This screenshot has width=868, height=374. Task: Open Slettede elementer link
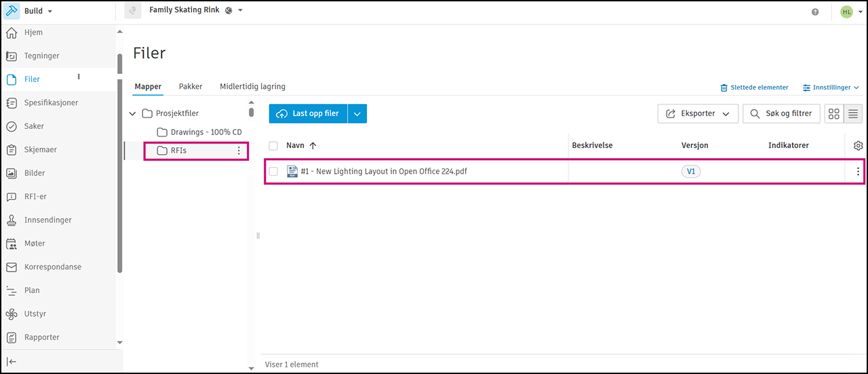pyautogui.click(x=754, y=88)
